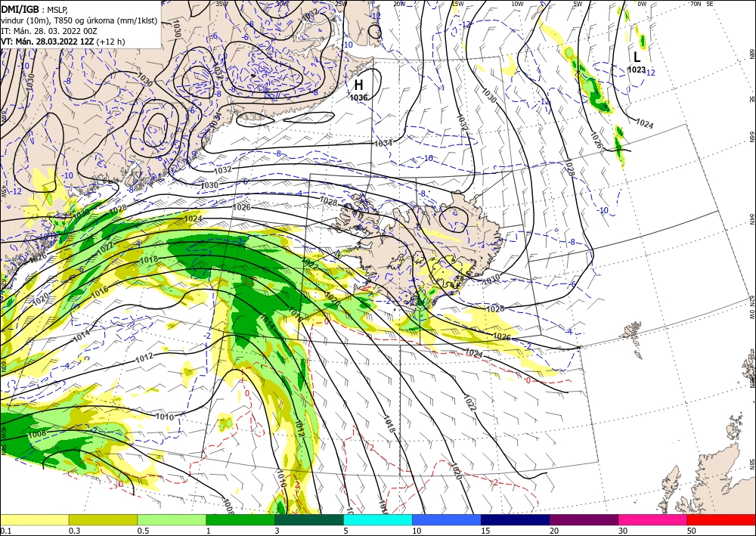
Task: Click the '25W' longitude label
Action: tap(340, 4)
